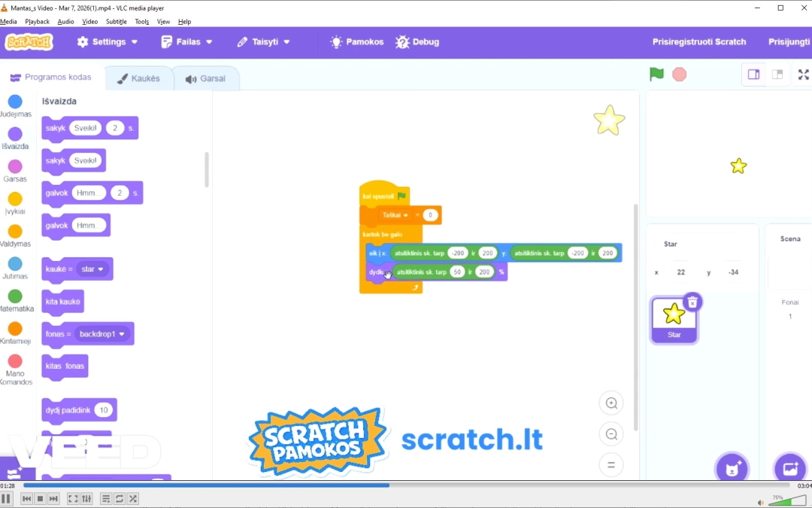Switch to the Kaukės (Costumes) tab
The image size is (812, 508).
tap(139, 79)
